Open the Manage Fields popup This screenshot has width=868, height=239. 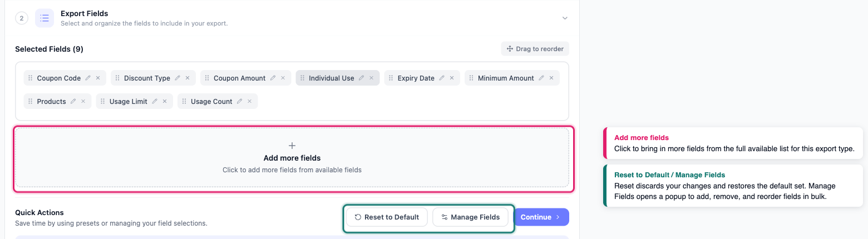(x=470, y=217)
